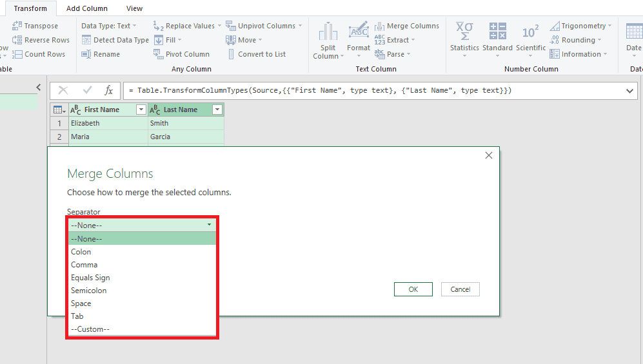
Task: Open the First Name column filter dropdown
Action: pyautogui.click(x=141, y=110)
